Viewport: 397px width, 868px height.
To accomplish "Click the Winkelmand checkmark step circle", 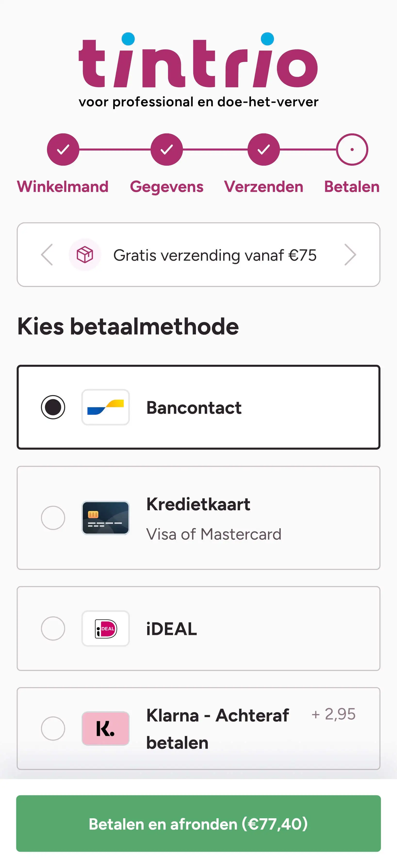I will tap(63, 149).
